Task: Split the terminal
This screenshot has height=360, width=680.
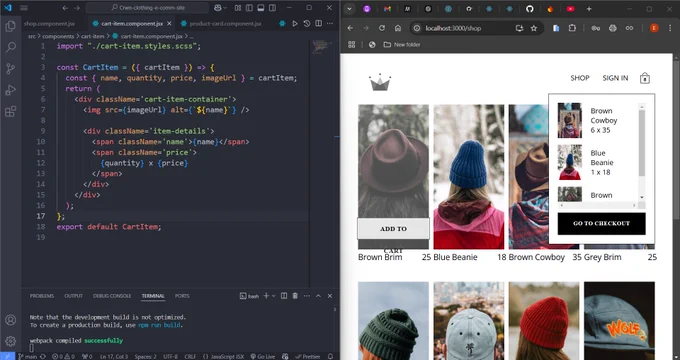Action: point(284,296)
